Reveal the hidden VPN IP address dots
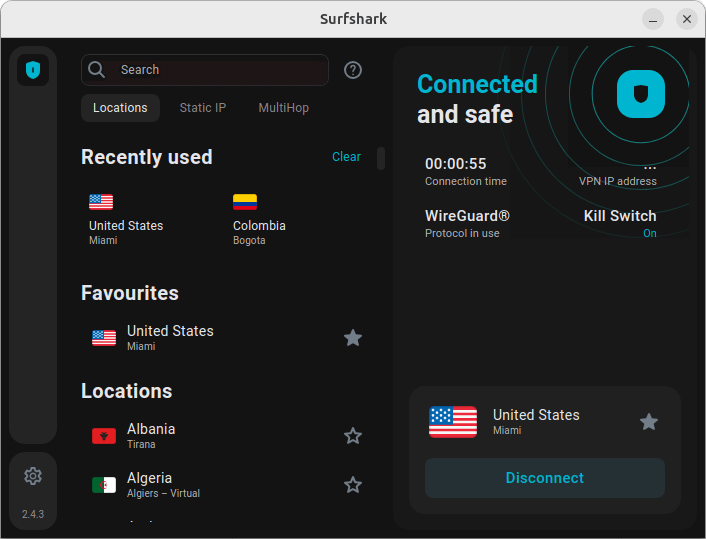The image size is (706, 539). pyautogui.click(x=650, y=168)
